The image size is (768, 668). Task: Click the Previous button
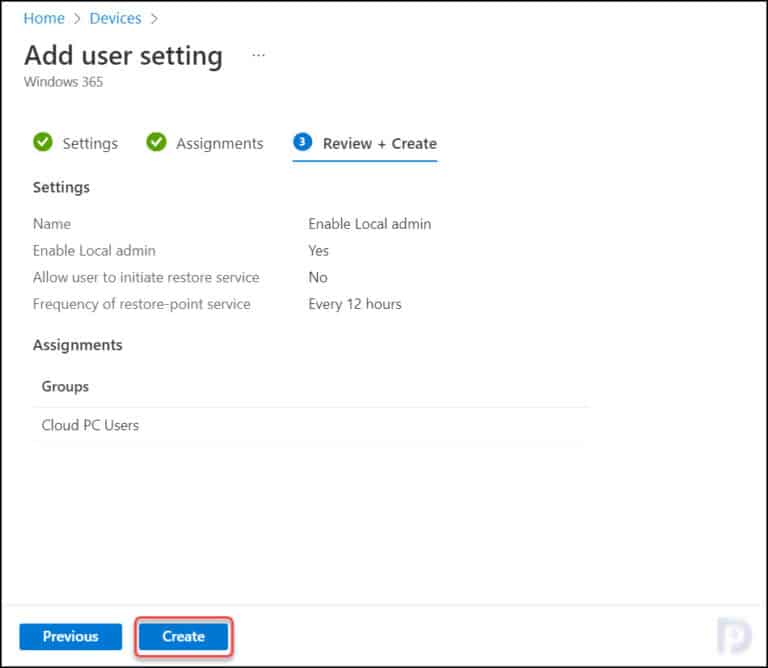pyautogui.click(x=71, y=636)
